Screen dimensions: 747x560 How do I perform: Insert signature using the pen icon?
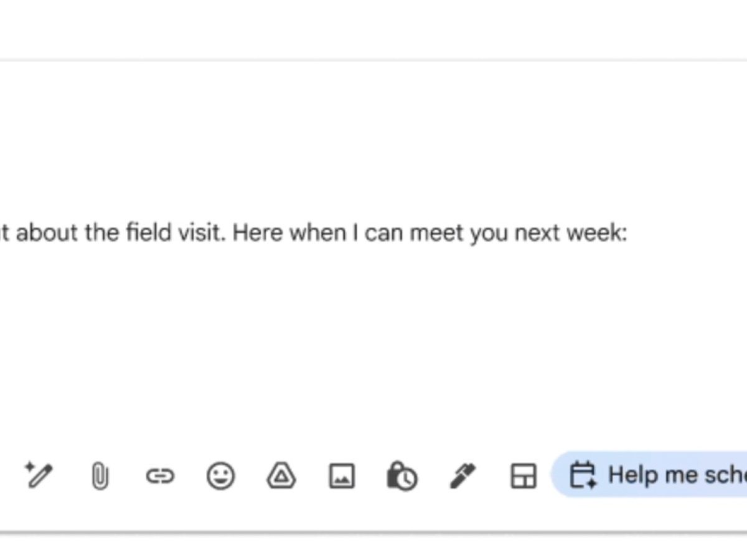(x=463, y=477)
